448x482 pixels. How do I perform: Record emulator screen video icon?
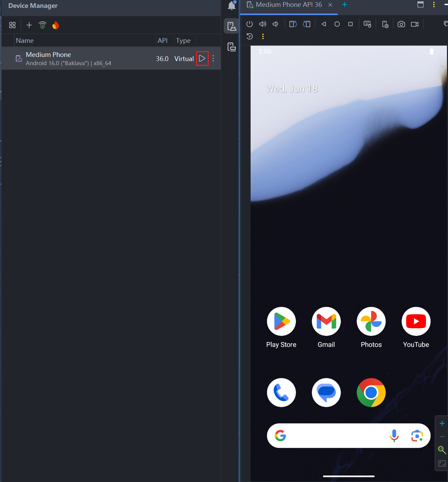(x=415, y=24)
